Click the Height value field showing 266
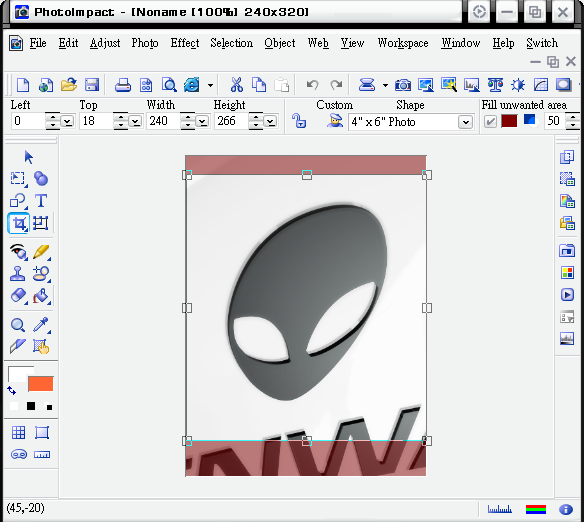 pos(231,121)
